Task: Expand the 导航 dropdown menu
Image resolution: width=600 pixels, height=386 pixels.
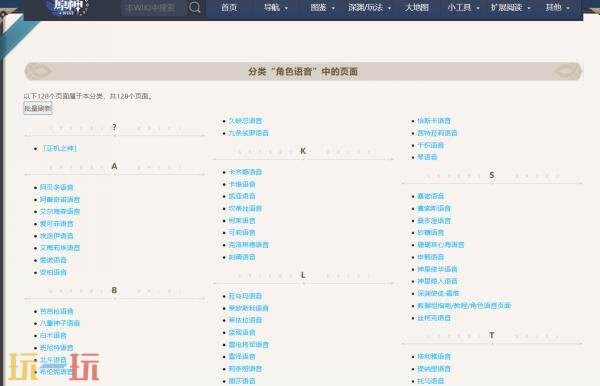Action: [x=276, y=7]
